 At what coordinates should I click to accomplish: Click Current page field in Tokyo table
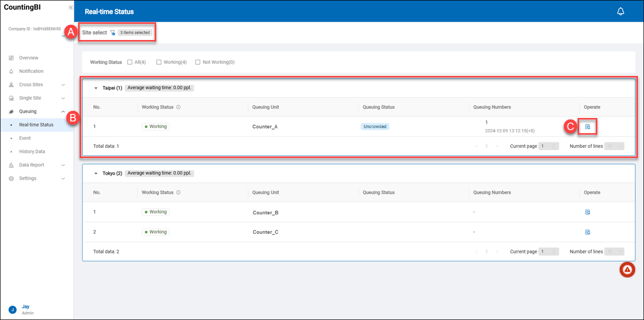coord(548,252)
